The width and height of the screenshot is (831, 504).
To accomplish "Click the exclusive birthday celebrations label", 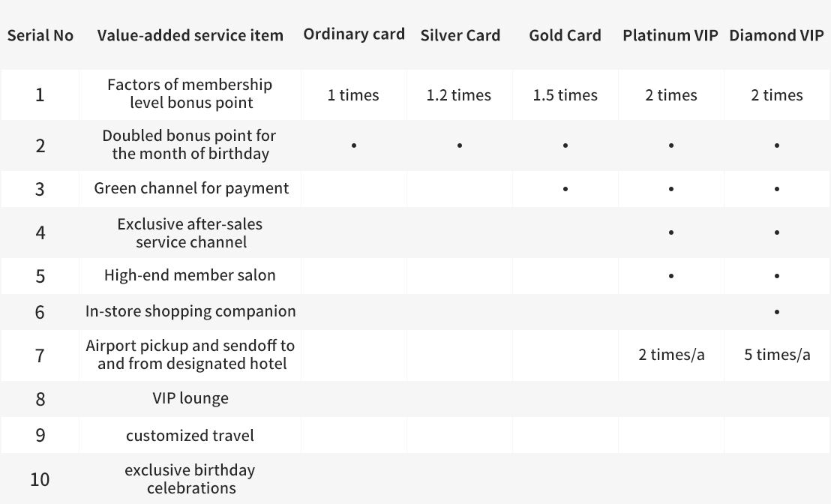I will [x=190, y=479].
